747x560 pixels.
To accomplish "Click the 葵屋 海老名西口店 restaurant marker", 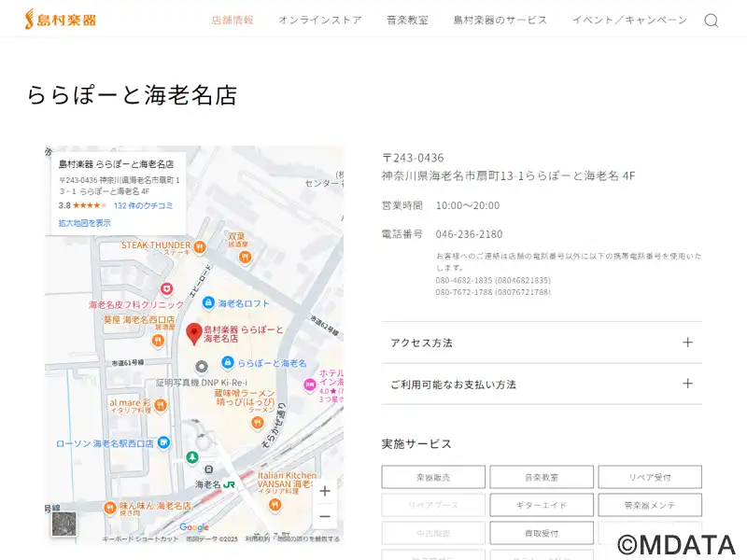I will [x=158, y=340].
